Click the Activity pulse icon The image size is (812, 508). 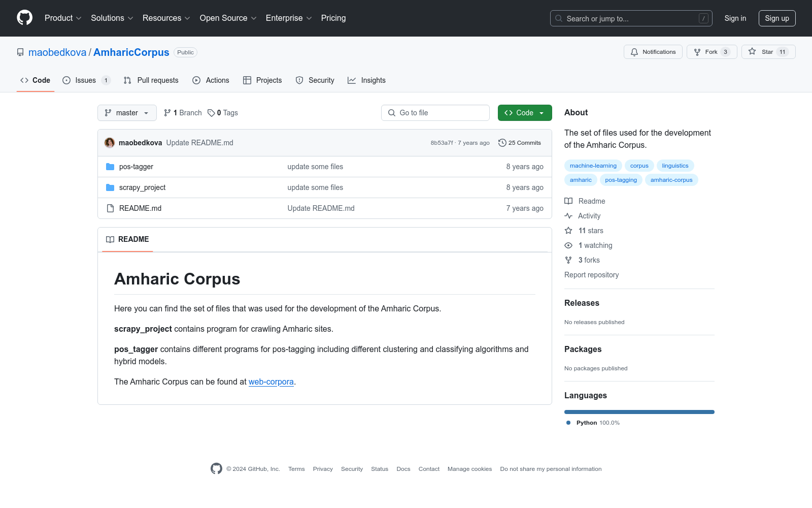(x=568, y=216)
